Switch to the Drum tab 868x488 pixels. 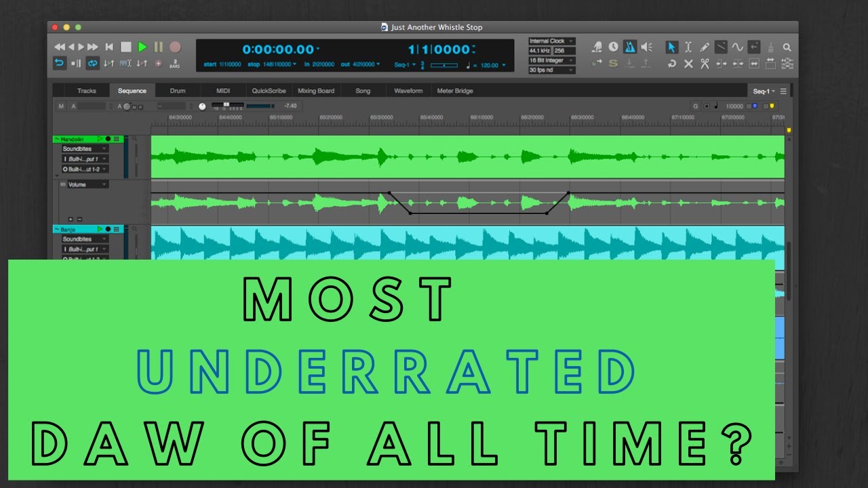coord(178,91)
